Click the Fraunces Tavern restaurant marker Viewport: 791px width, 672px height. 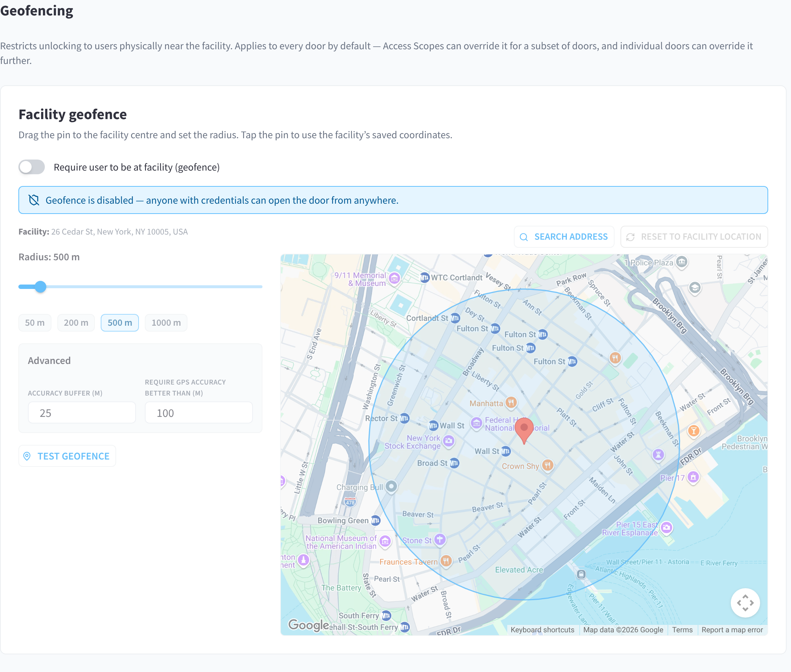coord(446,561)
